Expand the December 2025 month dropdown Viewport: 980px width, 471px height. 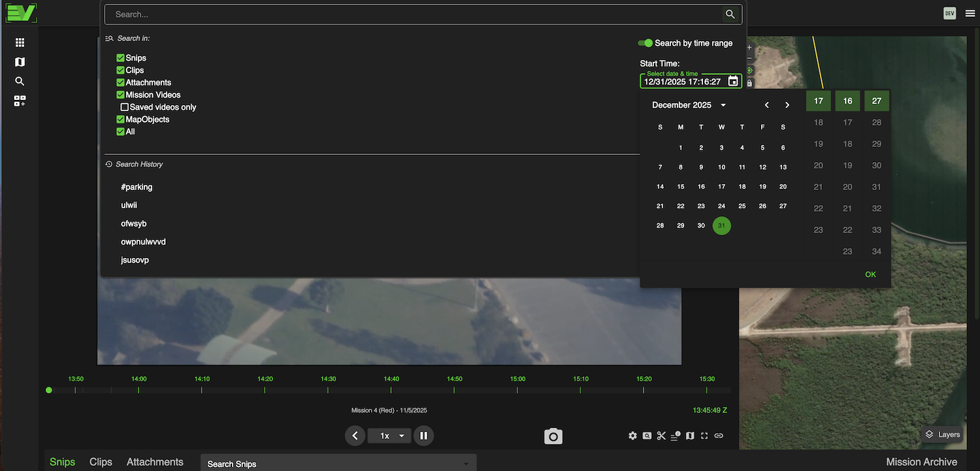pos(723,105)
